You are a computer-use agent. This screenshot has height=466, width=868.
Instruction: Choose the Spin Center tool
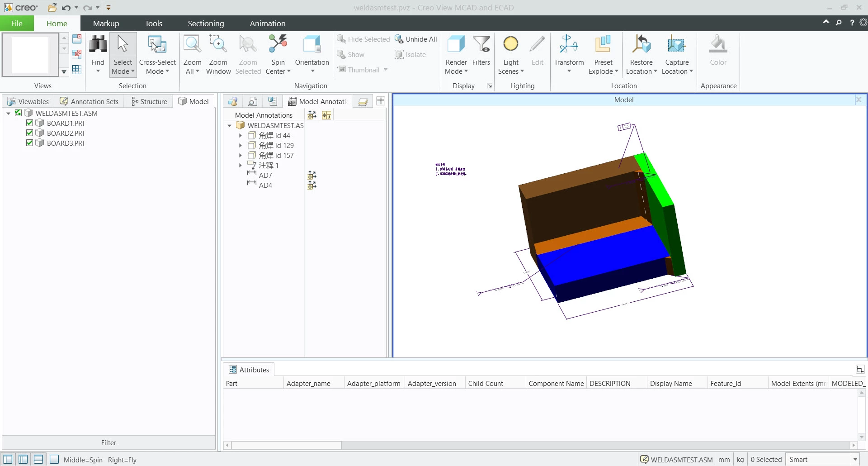pos(278,54)
